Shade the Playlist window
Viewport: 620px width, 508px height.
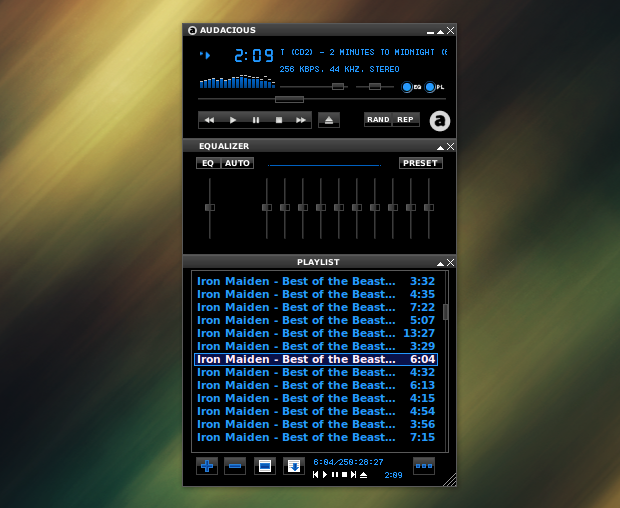440,263
